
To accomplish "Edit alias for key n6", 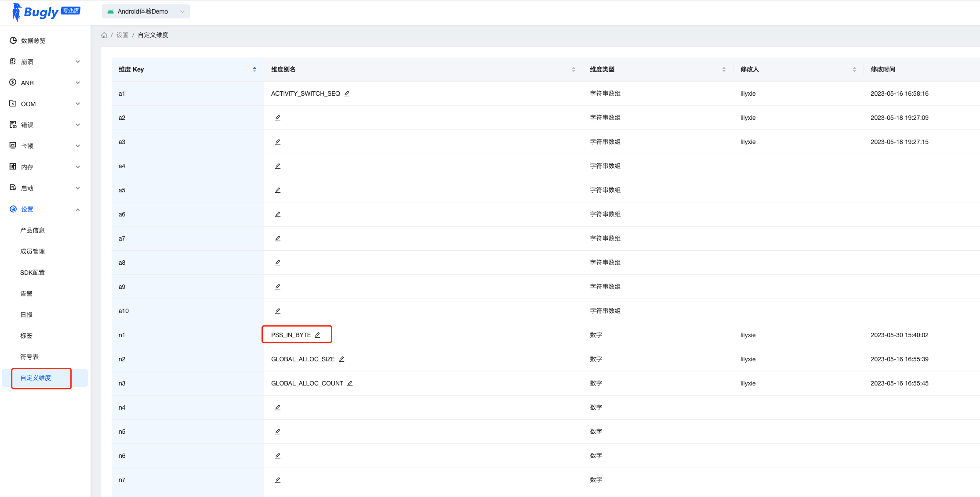I will pos(278,456).
